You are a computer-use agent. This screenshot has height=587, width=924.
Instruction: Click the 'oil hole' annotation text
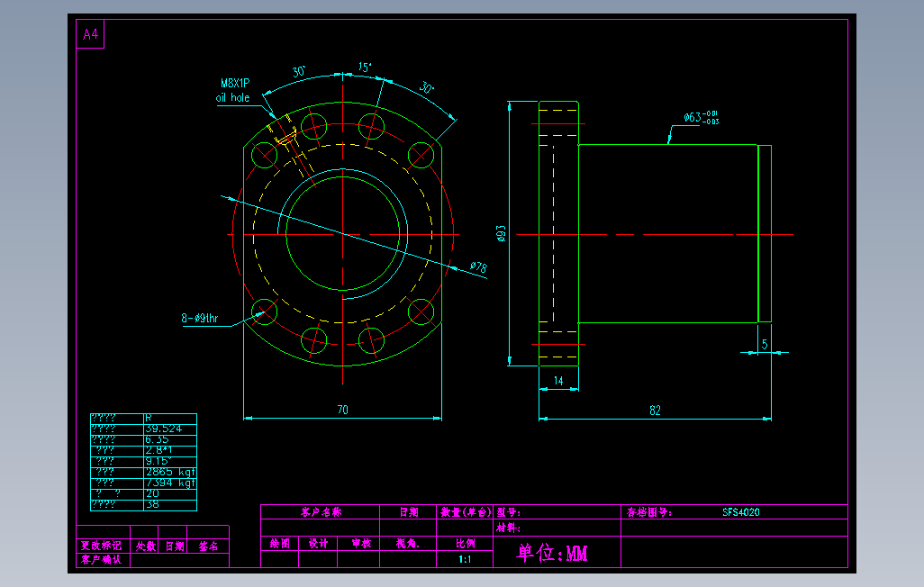232,98
